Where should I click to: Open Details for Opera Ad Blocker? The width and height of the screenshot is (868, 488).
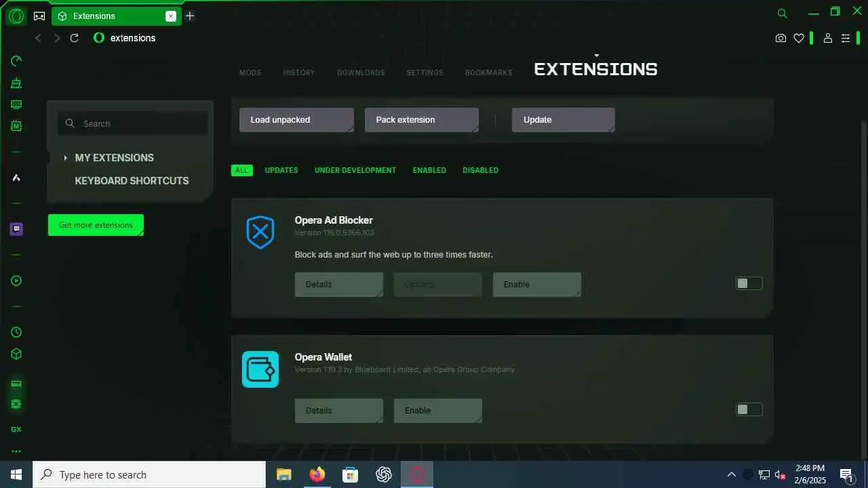tap(339, 285)
